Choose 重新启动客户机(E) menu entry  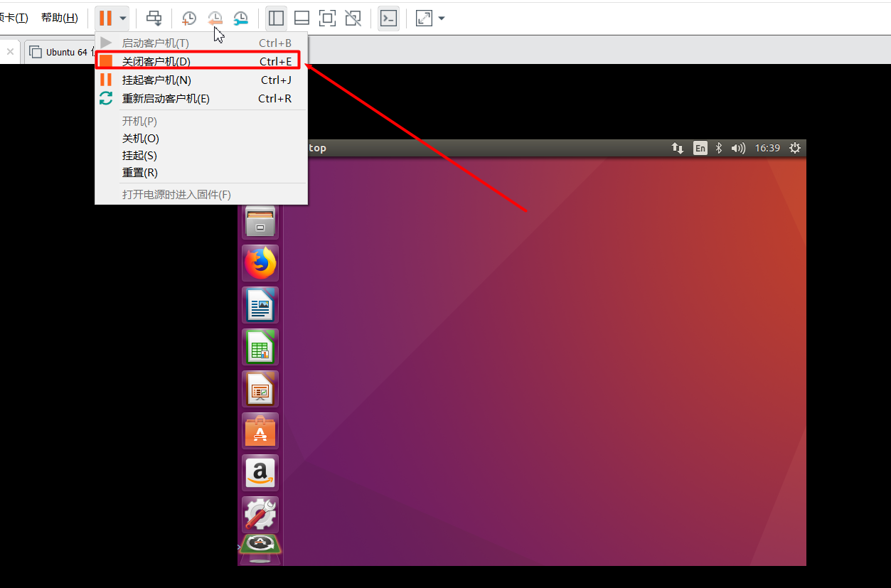[201, 99]
